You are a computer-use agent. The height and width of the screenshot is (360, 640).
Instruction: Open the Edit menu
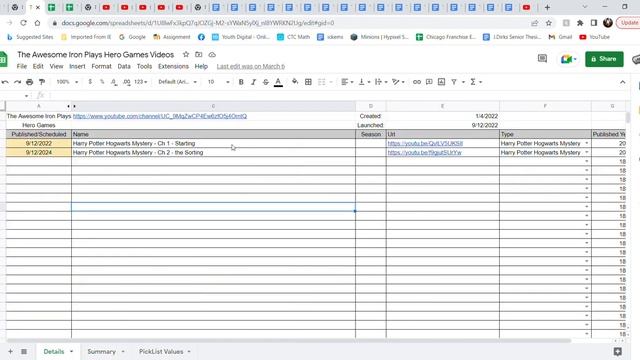[38, 66]
